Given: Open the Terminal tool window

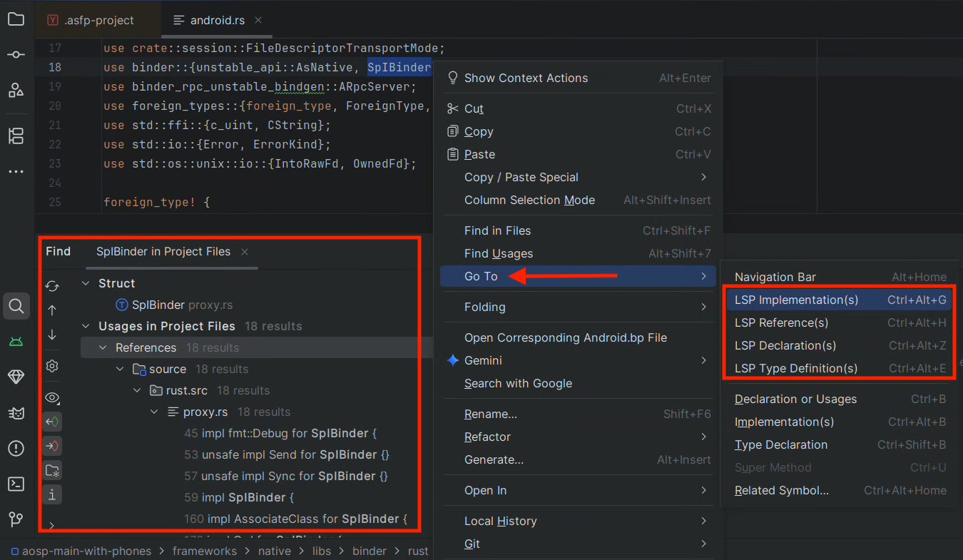Looking at the screenshot, I should pos(16,484).
